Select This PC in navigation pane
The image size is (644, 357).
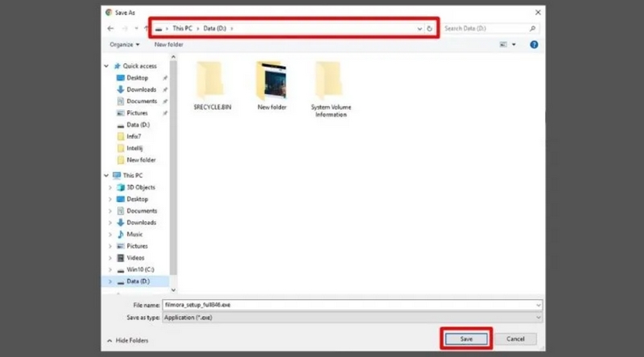[x=133, y=175]
